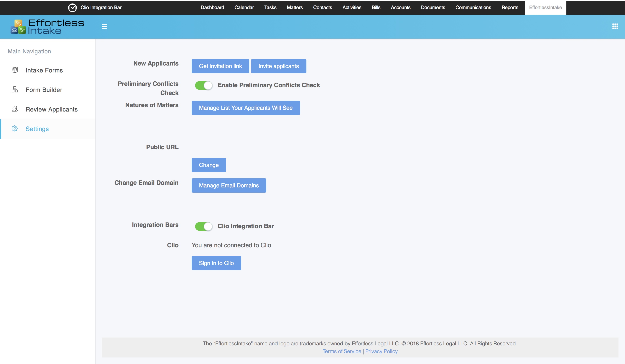Go to Dashboard in top bar
The width and height of the screenshot is (625, 364).
point(212,7)
